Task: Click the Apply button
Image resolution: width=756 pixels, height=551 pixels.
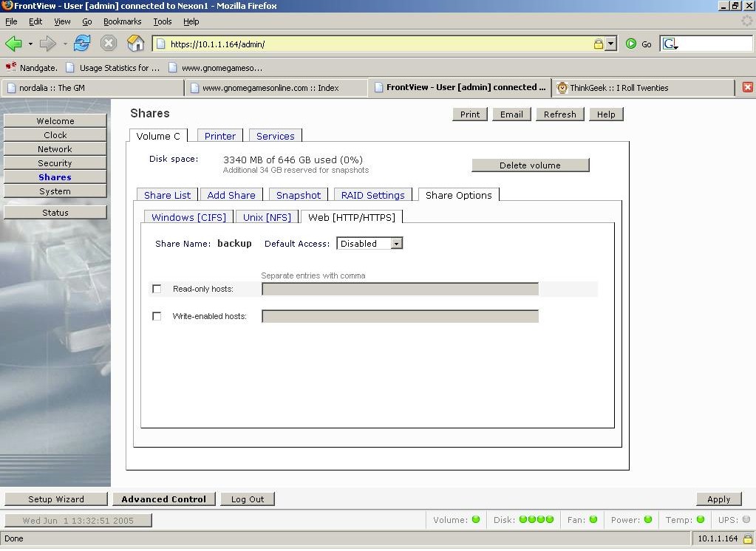Action: (x=718, y=499)
